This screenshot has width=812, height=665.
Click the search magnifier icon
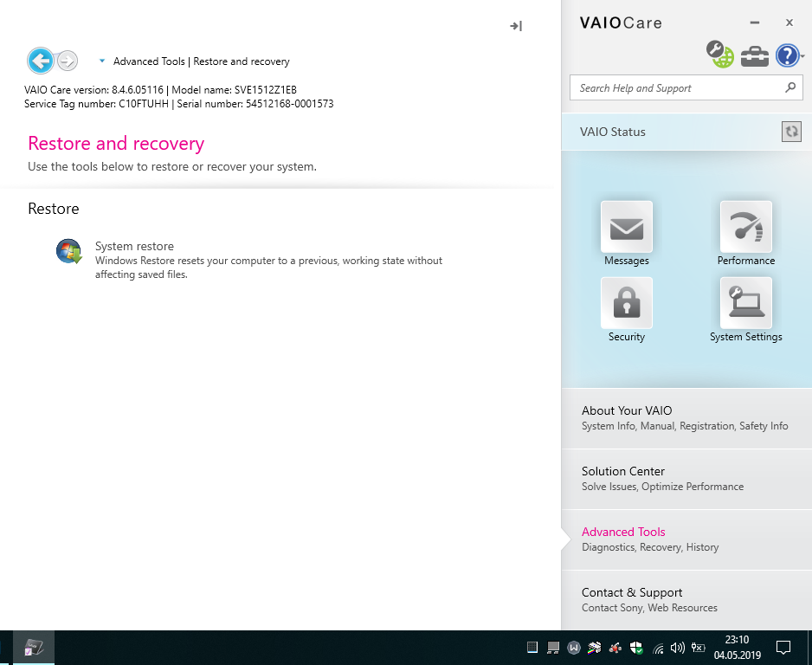click(789, 87)
